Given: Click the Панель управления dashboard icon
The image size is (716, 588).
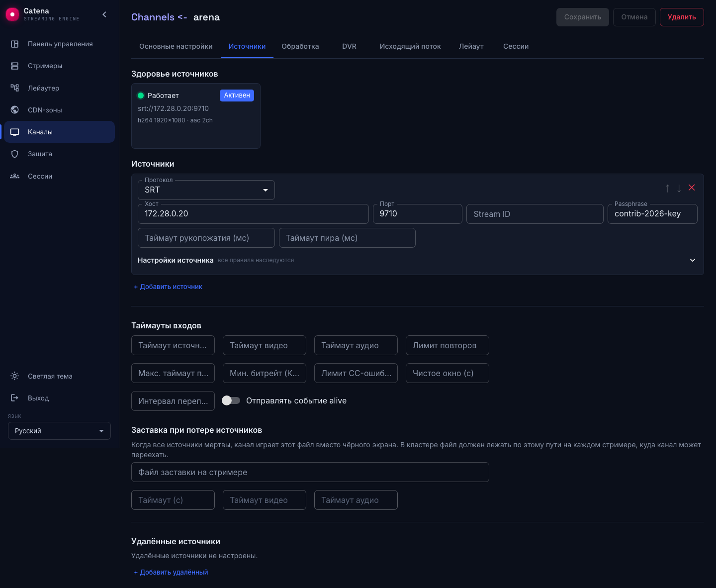Looking at the screenshot, I should tap(15, 44).
